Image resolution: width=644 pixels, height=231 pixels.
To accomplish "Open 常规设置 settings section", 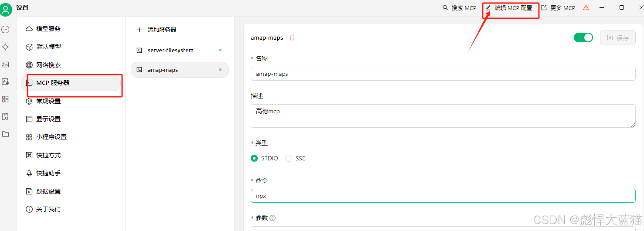I will 71,101.
